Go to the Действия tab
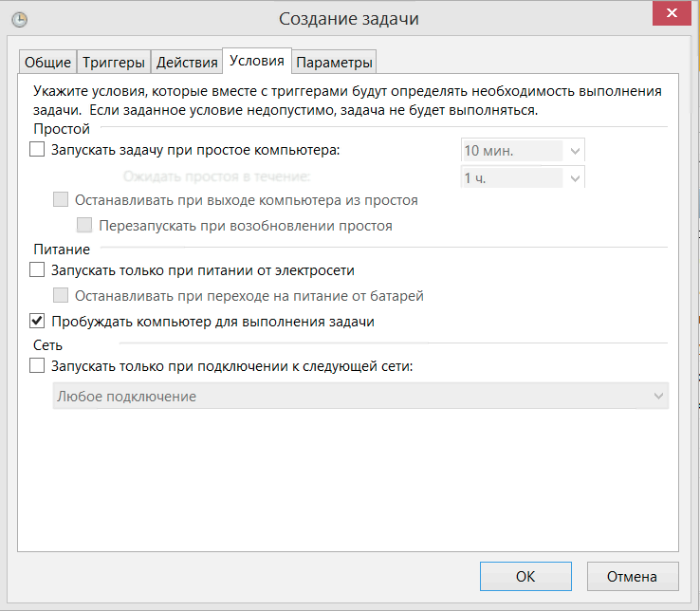 coord(187,63)
